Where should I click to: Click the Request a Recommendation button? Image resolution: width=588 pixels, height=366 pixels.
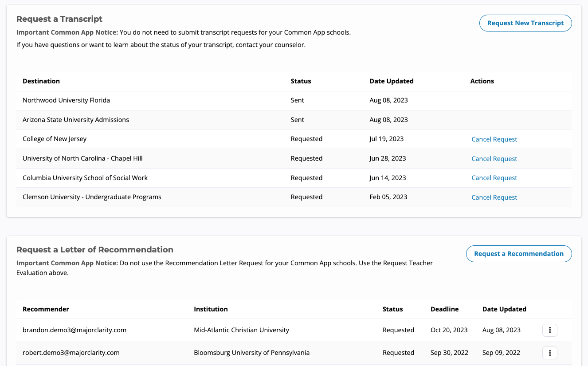(518, 254)
